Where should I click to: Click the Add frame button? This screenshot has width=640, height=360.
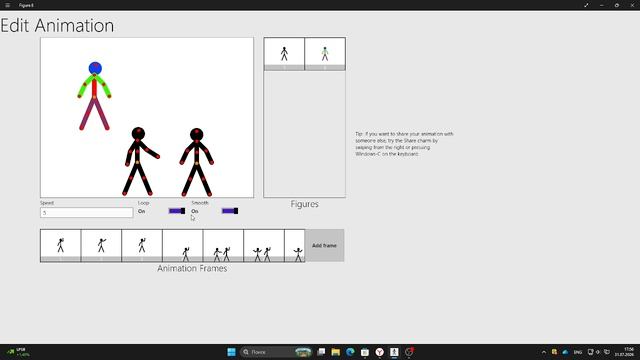point(324,245)
